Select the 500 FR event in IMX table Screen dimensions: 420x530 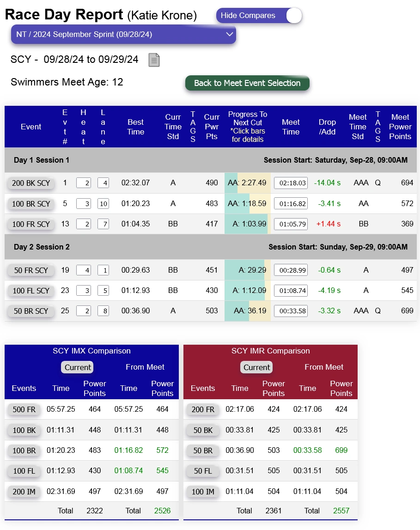coord(24,409)
